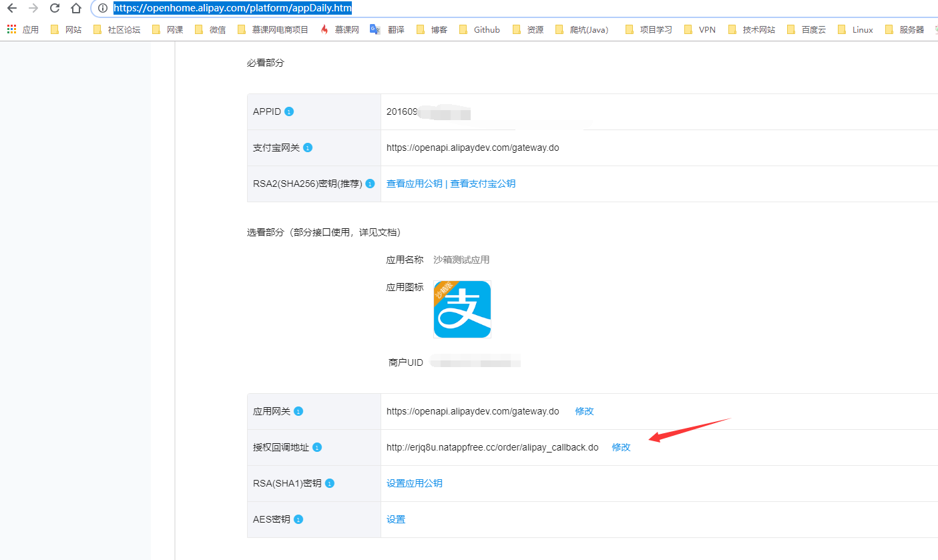Show info icon next to AES密钥

tap(298, 519)
